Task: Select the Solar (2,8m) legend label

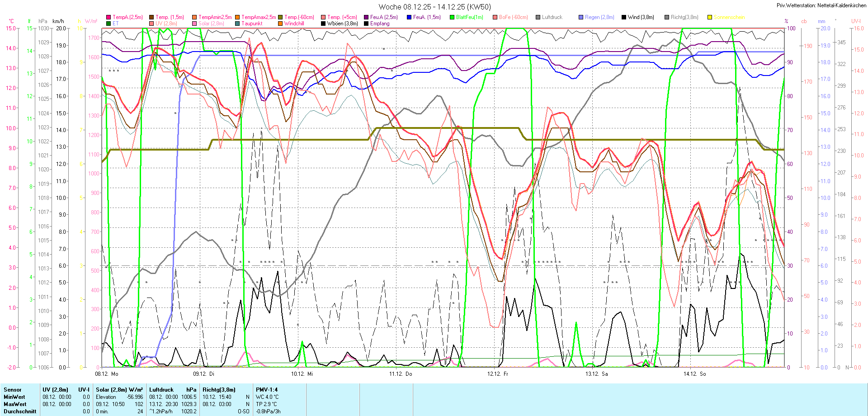Action: pyautogui.click(x=211, y=24)
